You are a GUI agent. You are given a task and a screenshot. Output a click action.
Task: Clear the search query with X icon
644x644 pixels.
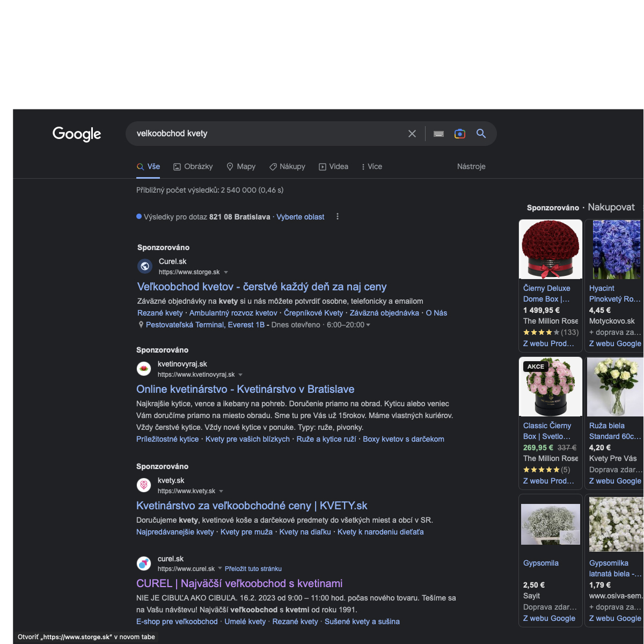pyautogui.click(x=412, y=134)
